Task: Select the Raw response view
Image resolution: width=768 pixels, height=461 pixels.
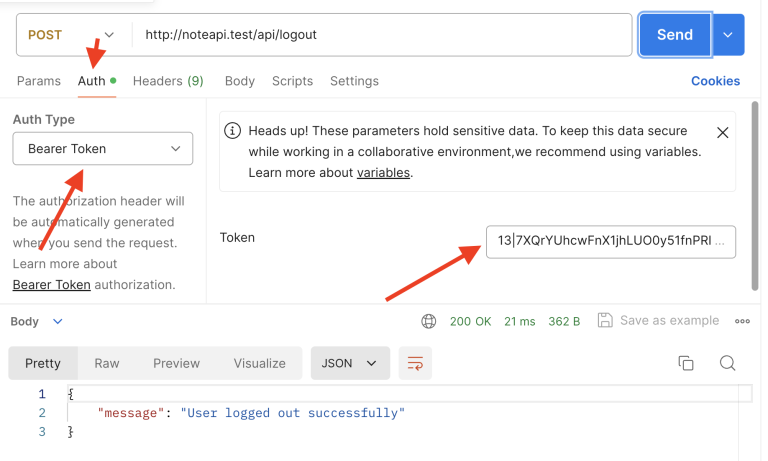Action: coord(107,363)
